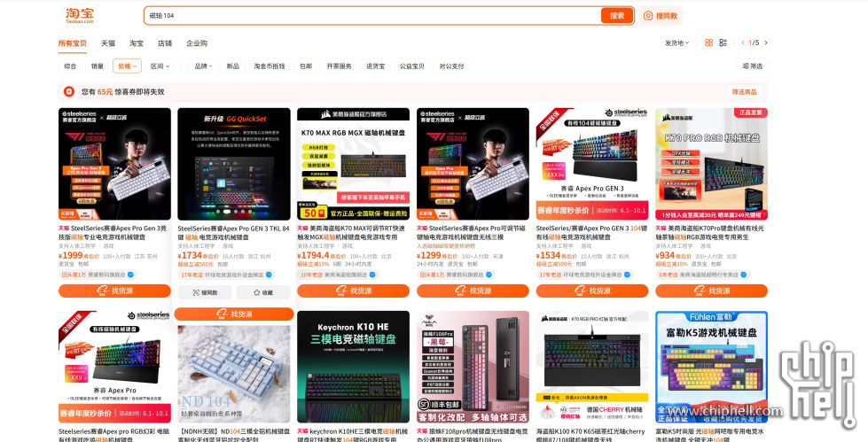Image resolution: width=868 pixels, height=442 pixels.
Task: Open the 发货地 shipping location dropdown
Action: [x=677, y=43]
